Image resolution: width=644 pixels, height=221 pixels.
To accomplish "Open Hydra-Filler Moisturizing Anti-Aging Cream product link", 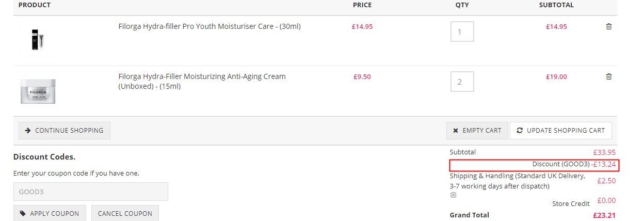I will pos(202,82).
